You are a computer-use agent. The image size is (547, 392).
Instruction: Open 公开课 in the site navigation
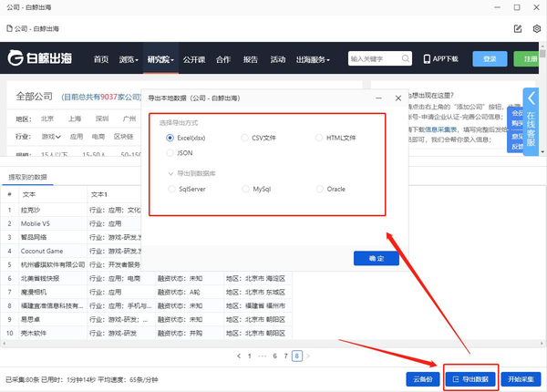tap(194, 59)
